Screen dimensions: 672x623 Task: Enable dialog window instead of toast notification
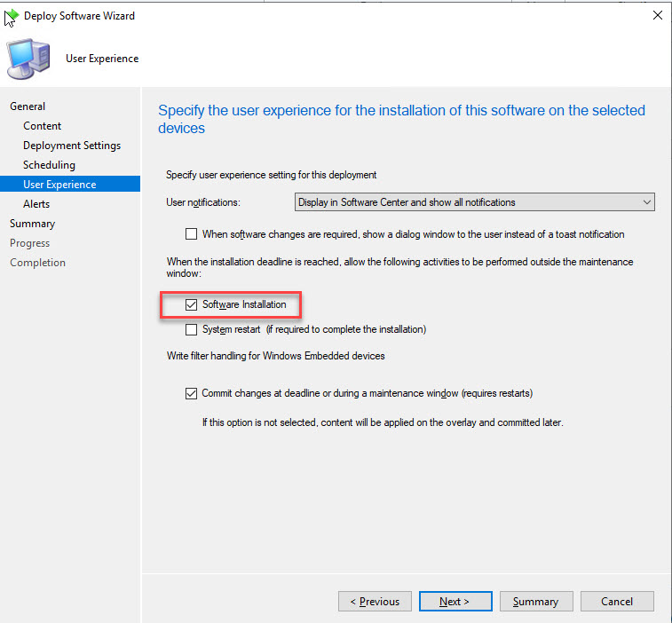(x=192, y=234)
